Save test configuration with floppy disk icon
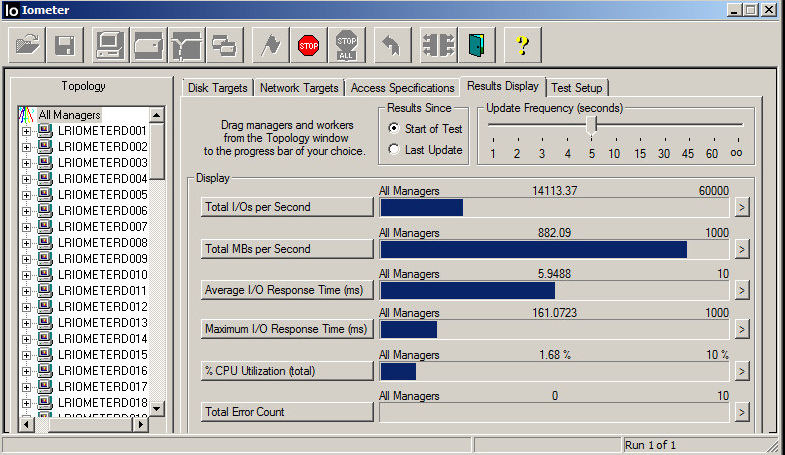 65,45
